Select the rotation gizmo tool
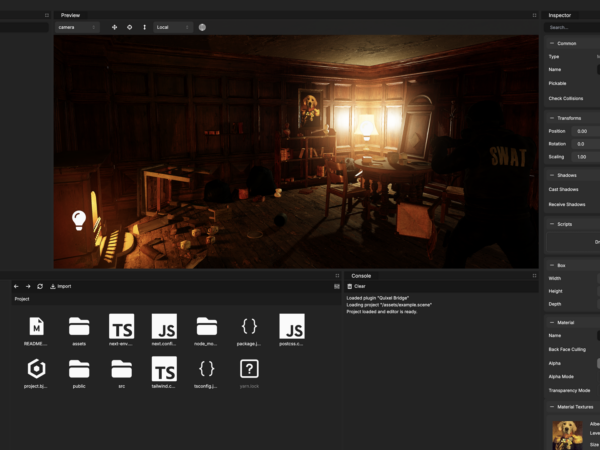This screenshot has width=600, height=450. click(x=129, y=27)
